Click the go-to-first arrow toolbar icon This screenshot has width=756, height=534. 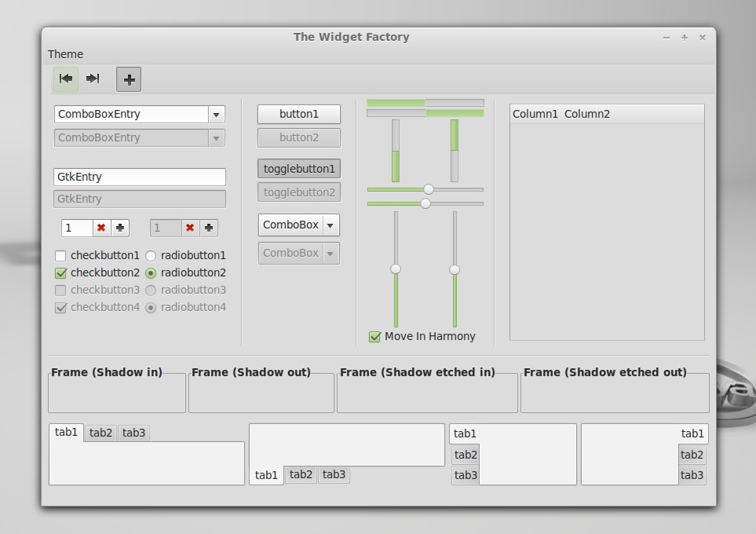click(x=66, y=79)
